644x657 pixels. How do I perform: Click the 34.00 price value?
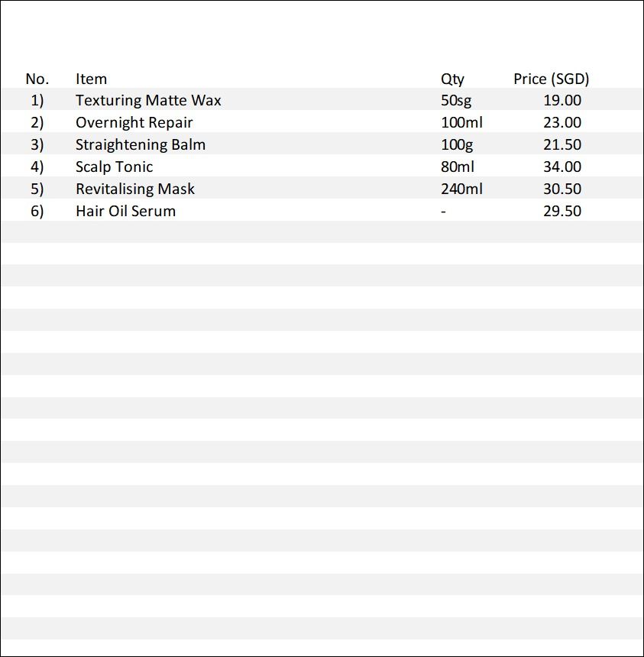561,167
